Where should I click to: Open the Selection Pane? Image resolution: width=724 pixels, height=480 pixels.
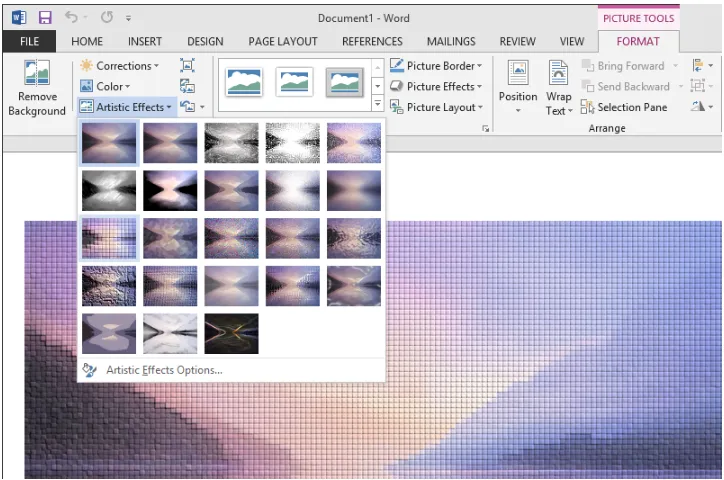pyautogui.click(x=624, y=107)
